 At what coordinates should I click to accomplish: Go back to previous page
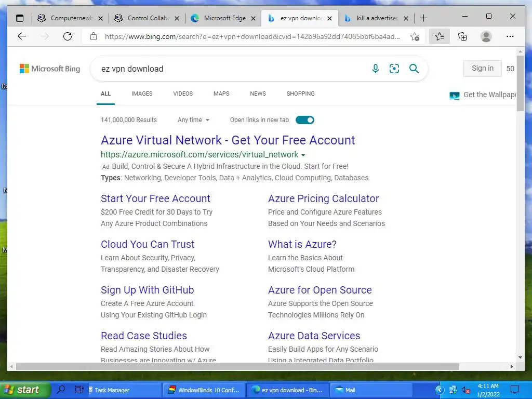tap(22, 36)
